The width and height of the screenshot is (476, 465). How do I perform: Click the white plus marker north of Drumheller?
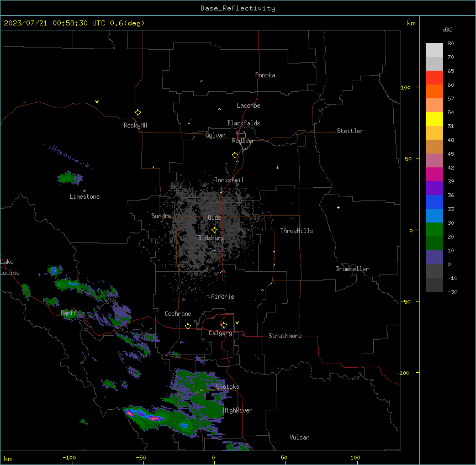338,207
